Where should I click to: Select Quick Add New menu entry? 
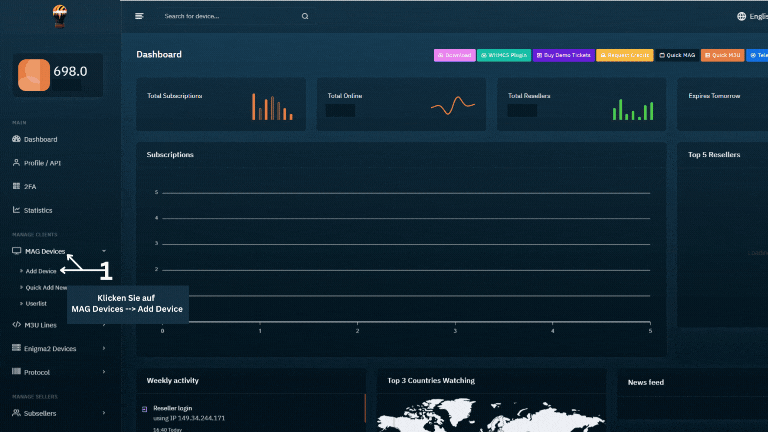point(46,287)
